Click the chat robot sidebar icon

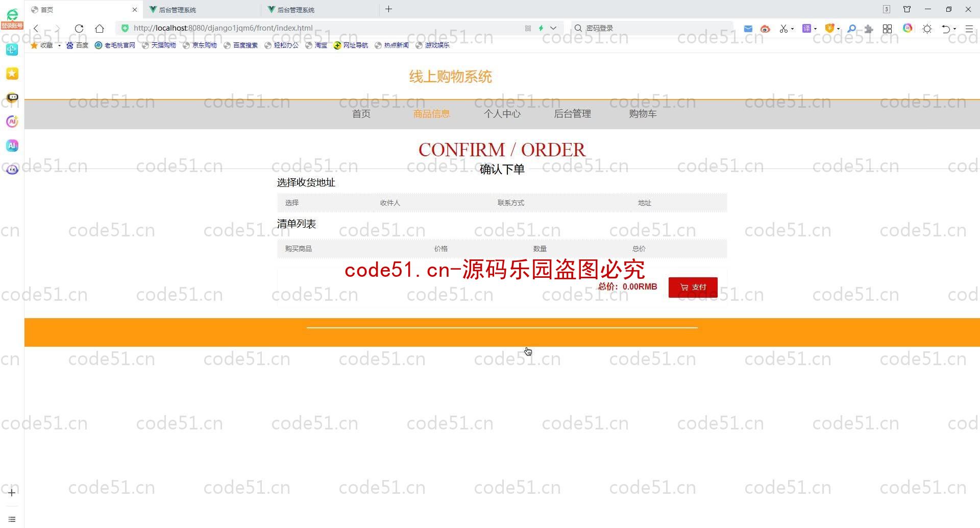(12, 97)
